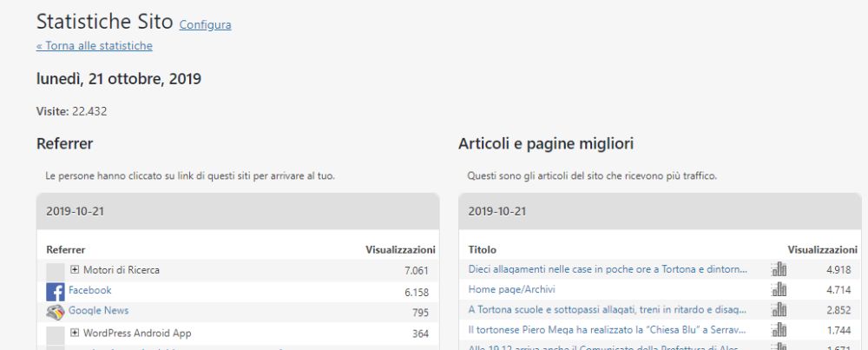
Task: Click chart icon for Piero Mega article
Action: [779, 330]
